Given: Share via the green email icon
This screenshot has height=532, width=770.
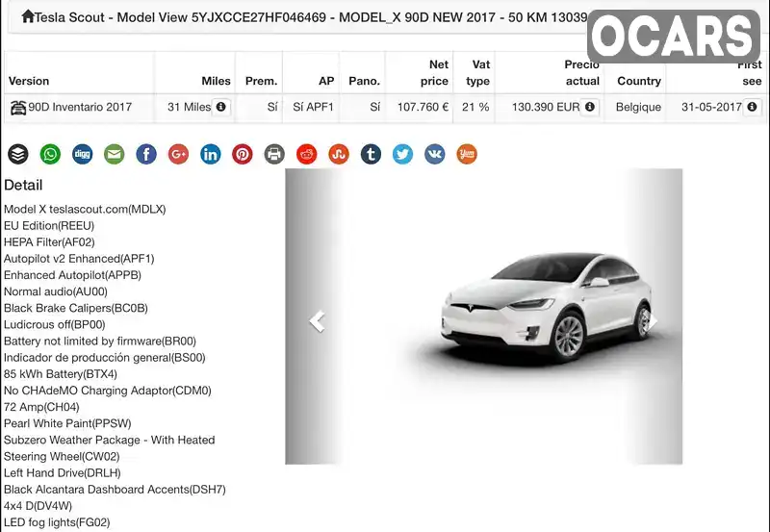Looking at the screenshot, I should click(114, 154).
